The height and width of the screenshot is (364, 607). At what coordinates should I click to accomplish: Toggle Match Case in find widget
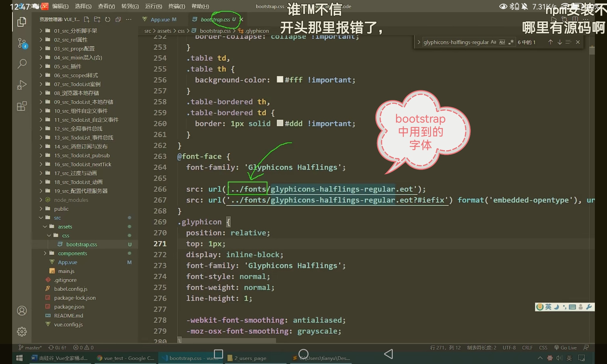[x=493, y=42]
